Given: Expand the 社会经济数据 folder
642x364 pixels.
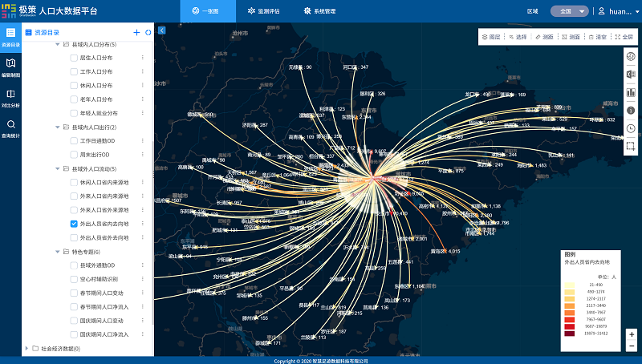Looking at the screenshot, I should pos(26,349).
